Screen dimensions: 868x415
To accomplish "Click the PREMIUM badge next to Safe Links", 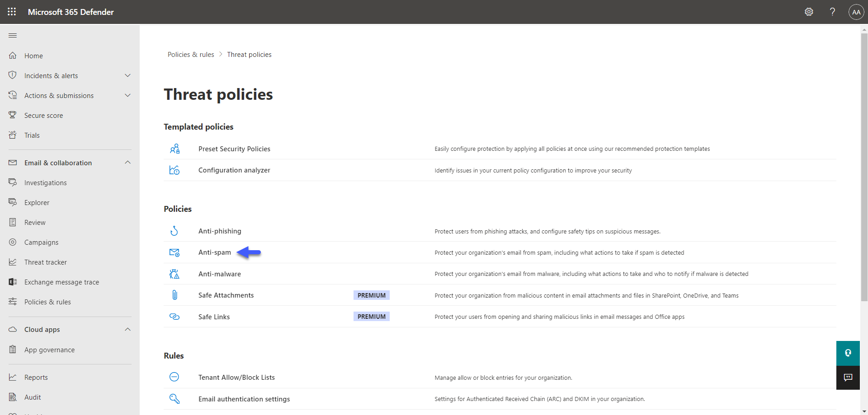I will (372, 317).
